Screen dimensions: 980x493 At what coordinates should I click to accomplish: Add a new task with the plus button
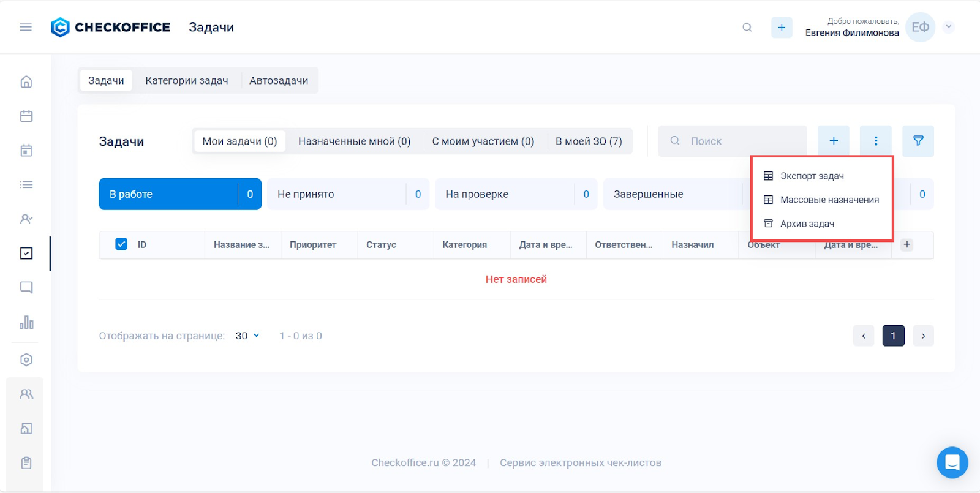834,141
